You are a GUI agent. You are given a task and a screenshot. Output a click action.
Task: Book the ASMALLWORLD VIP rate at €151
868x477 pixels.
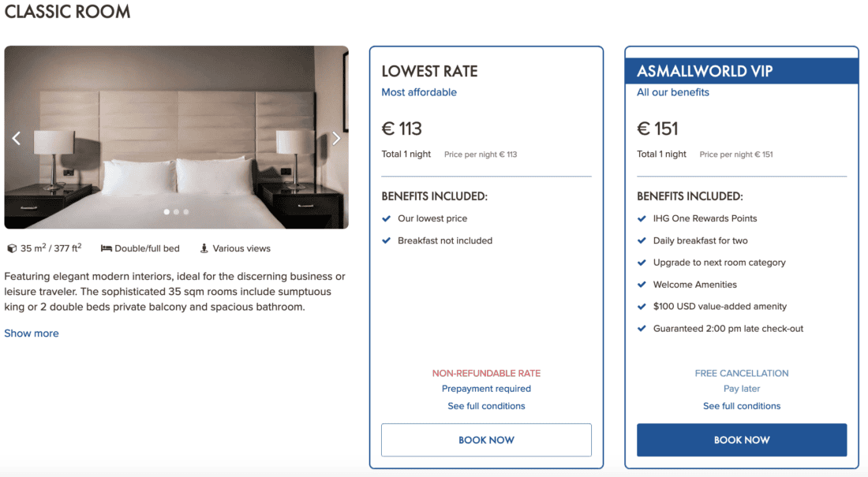[x=742, y=440]
